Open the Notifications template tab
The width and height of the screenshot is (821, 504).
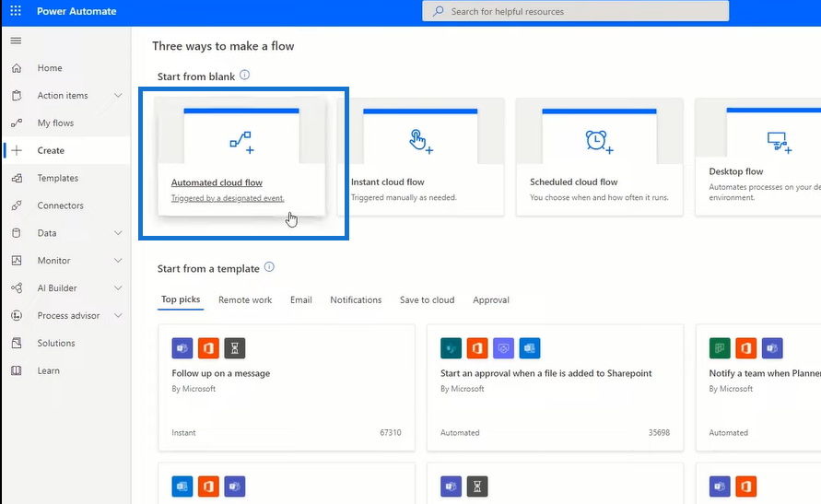tap(356, 299)
